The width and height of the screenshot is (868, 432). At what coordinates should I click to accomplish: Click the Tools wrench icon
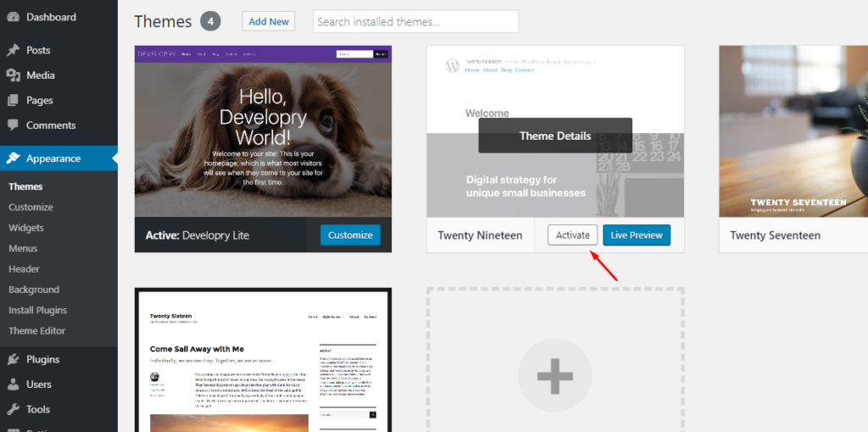[x=14, y=410]
